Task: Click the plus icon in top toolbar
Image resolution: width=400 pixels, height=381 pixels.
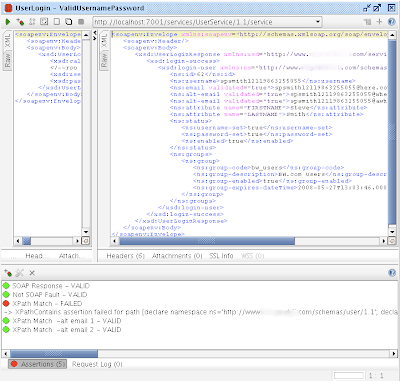Action: [x=379, y=22]
